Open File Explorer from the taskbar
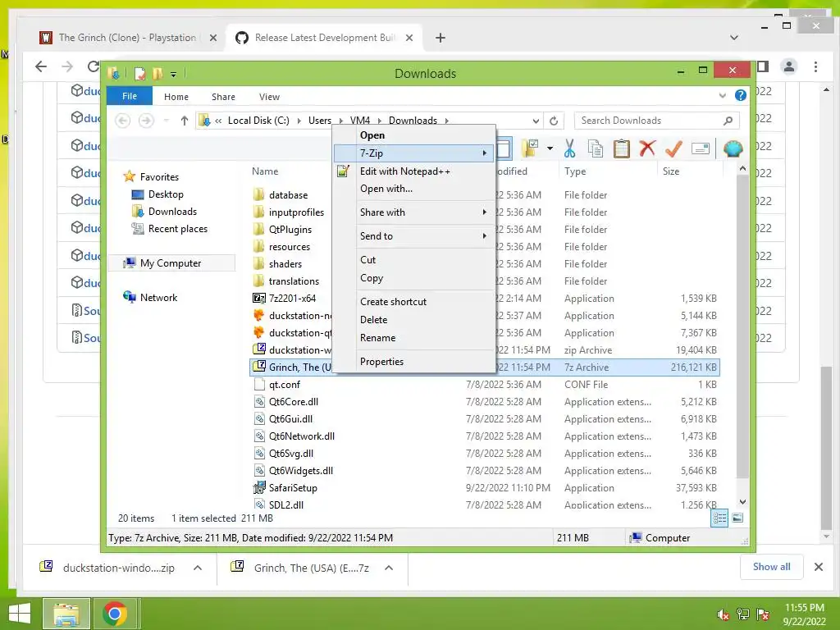Image resolution: width=840 pixels, height=630 pixels. point(66,614)
